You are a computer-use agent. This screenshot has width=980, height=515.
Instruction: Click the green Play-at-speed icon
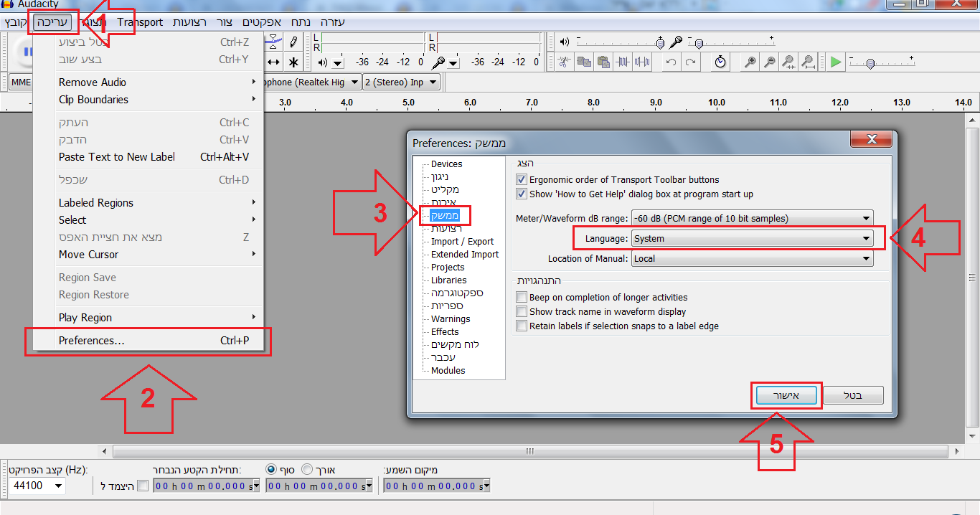pyautogui.click(x=836, y=62)
